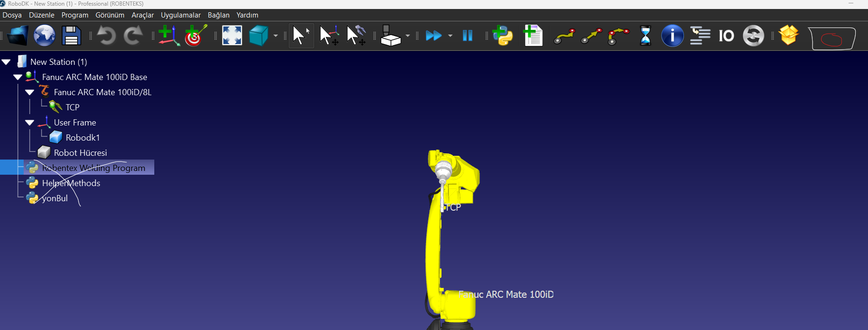The width and height of the screenshot is (868, 330).
Task: Activate the move reference frames cursor tool
Action: tap(329, 36)
